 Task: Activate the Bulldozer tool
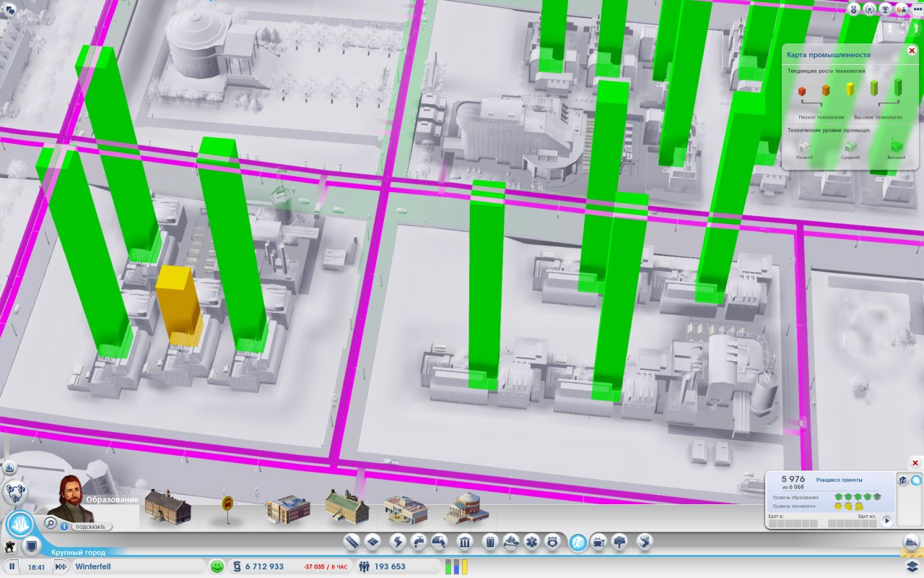(912, 541)
